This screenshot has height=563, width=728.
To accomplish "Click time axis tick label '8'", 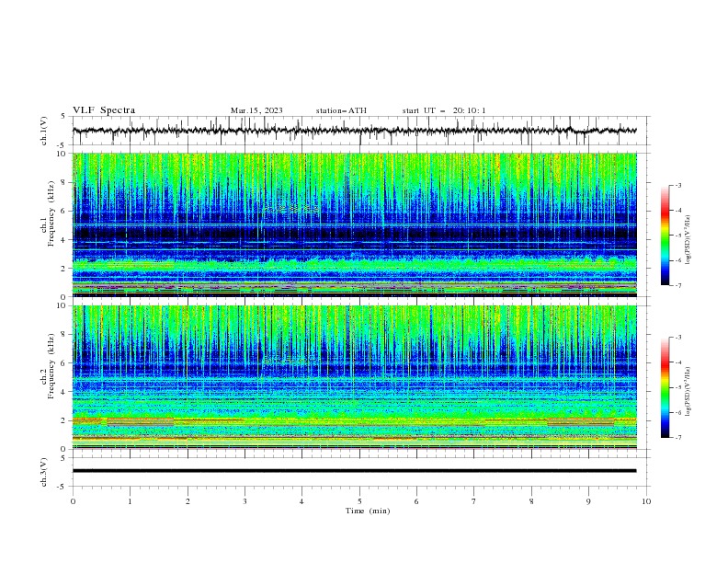I will pyautogui.click(x=531, y=501).
